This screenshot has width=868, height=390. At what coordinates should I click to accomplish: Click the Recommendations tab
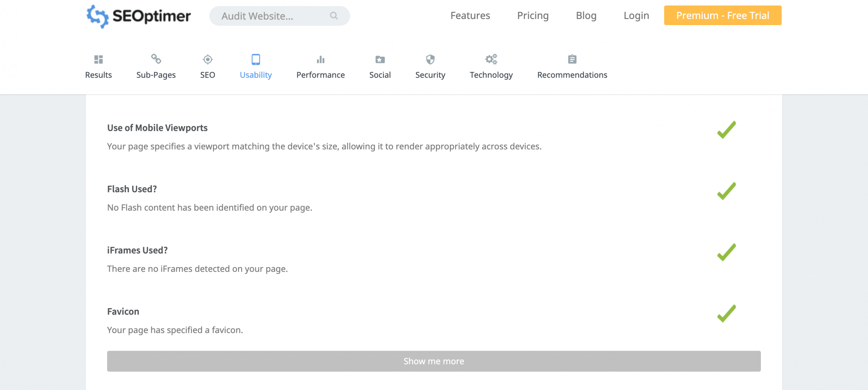[572, 66]
